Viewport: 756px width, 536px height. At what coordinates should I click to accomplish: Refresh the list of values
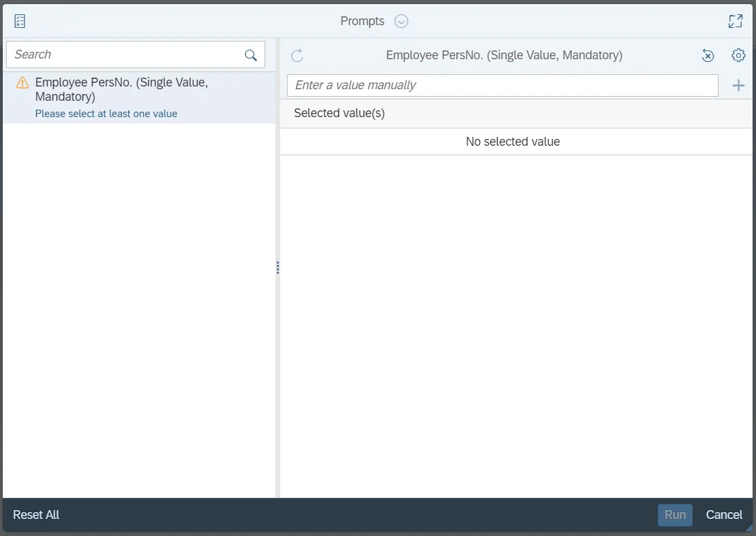tap(297, 56)
